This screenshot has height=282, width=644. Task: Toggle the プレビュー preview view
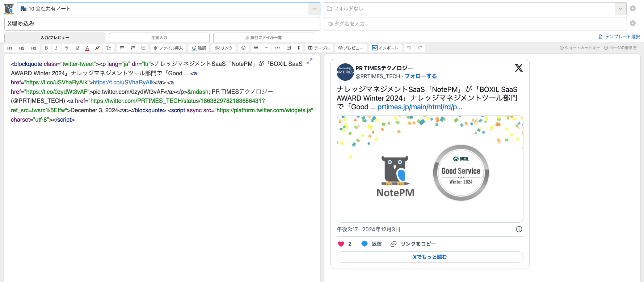pos(351,48)
